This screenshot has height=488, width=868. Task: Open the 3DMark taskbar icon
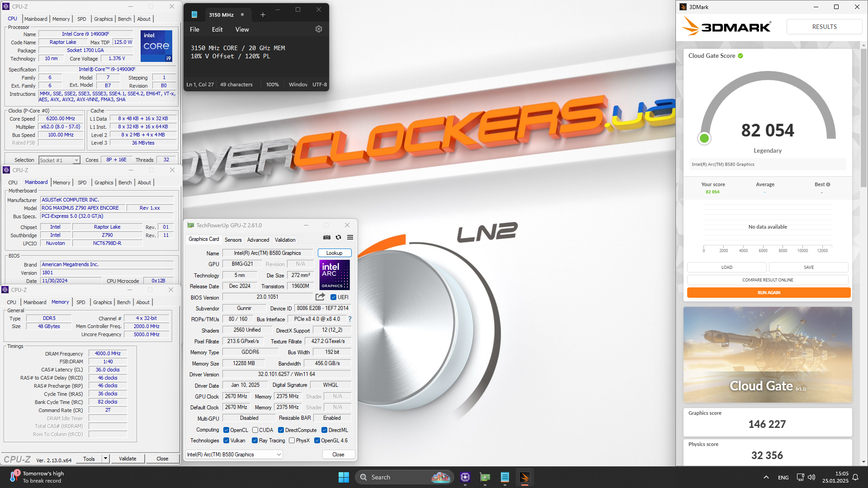[x=525, y=477]
